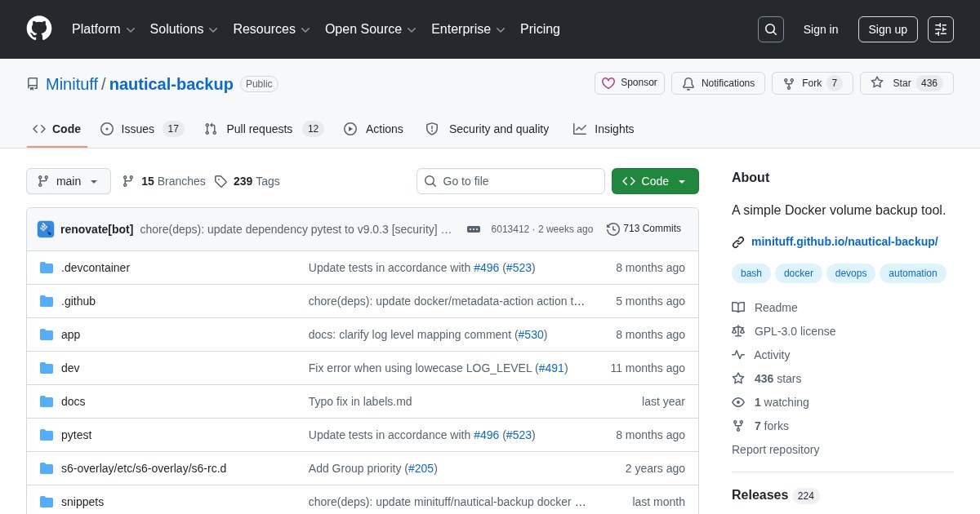Expand the Resources dropdown menu
The height and width of the screenshot is (514, 980).
271,29
